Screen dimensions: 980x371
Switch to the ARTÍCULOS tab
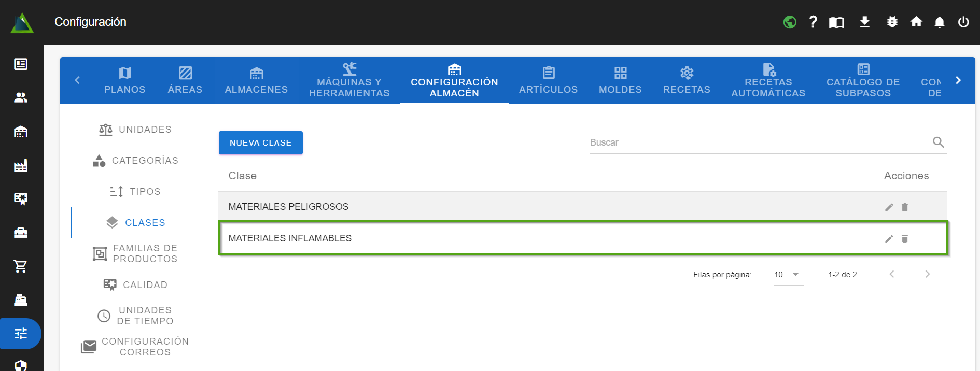tap(548, 80)
